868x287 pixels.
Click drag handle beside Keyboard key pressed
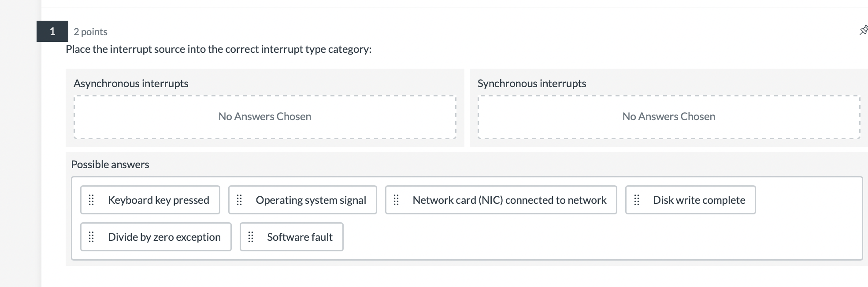pos(92,200)
